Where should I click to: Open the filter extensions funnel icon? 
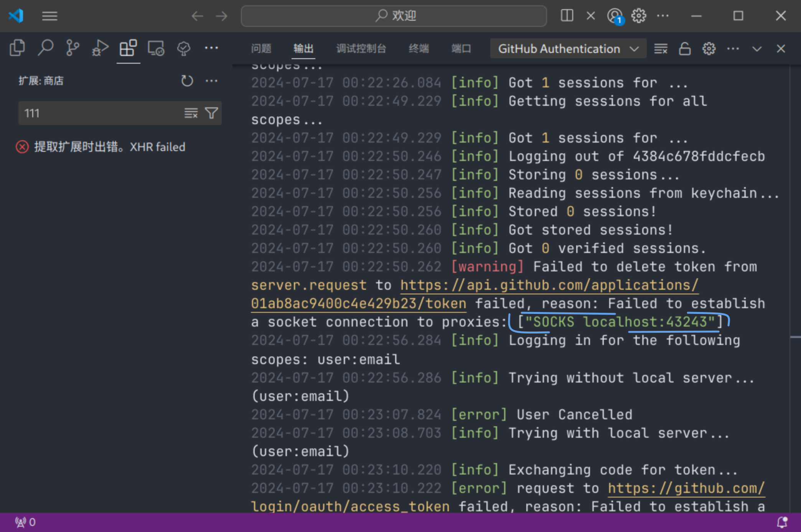click(211, 113)
